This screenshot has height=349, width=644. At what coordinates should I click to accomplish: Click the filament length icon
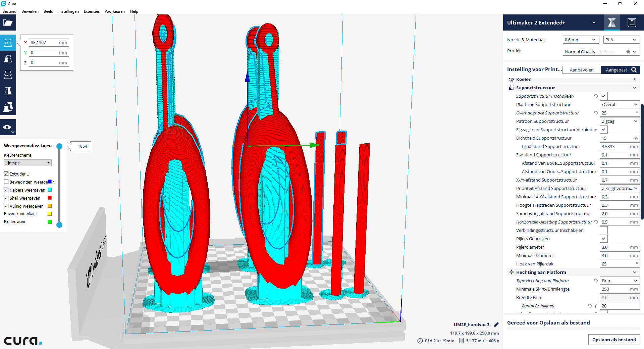pyautogui.click(x=461, y=341)
